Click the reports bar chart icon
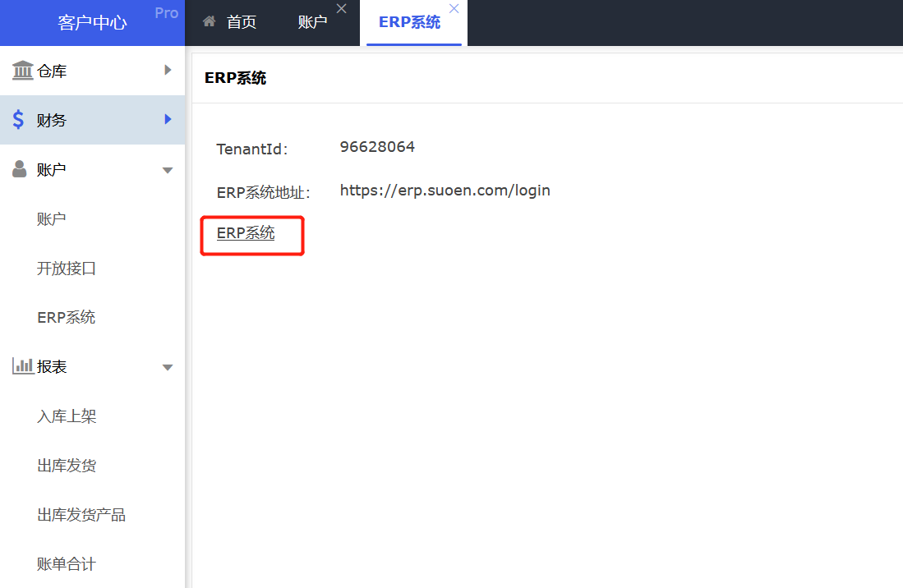Screen dimensions: 903x588 (22, 366)
